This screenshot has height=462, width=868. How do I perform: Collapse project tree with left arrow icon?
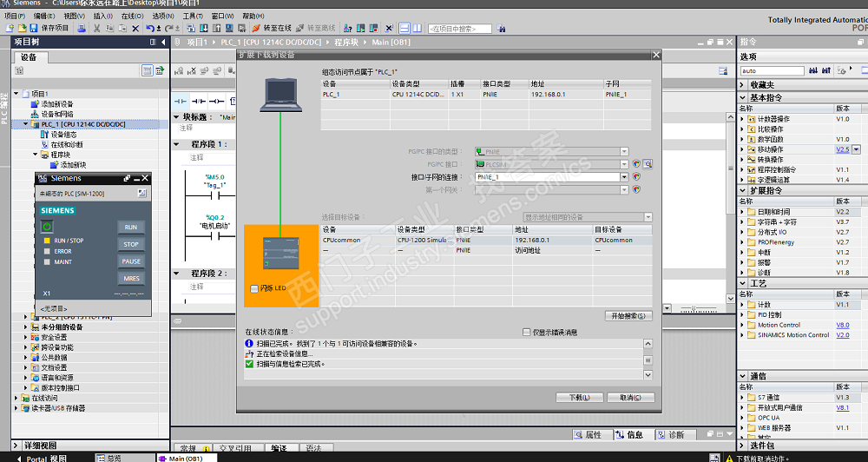click(x=163, y=42)
